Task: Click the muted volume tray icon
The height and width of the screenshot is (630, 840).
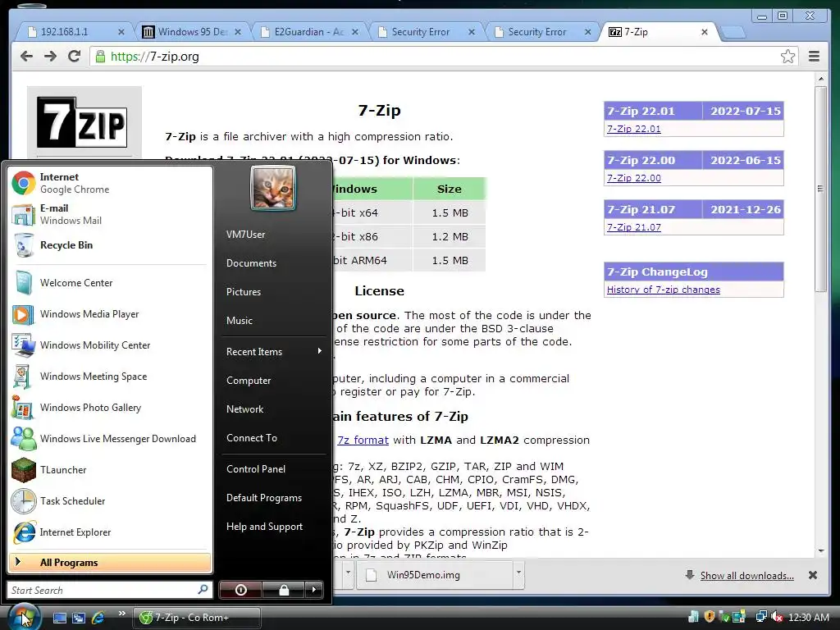Action: pos(778,617)
